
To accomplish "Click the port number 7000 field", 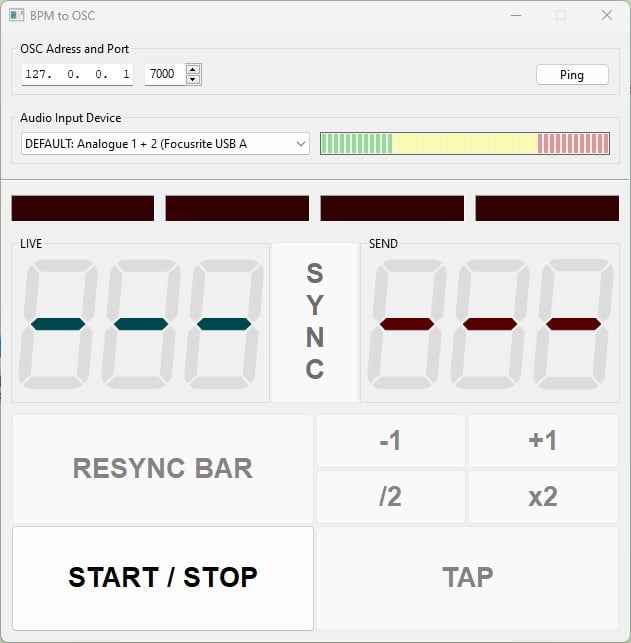I will click(x=164, y=74).
